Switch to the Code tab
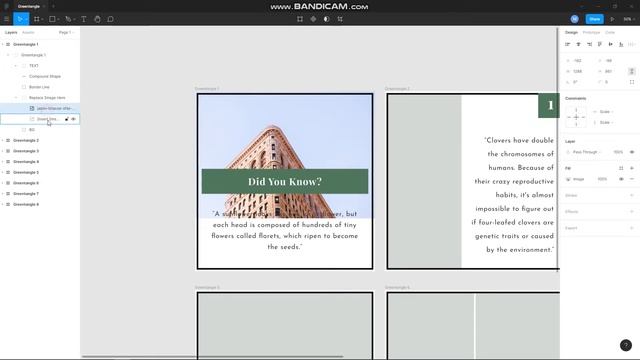Image resolution: width=640 pixels, height=360 pixels. (610, 32)
